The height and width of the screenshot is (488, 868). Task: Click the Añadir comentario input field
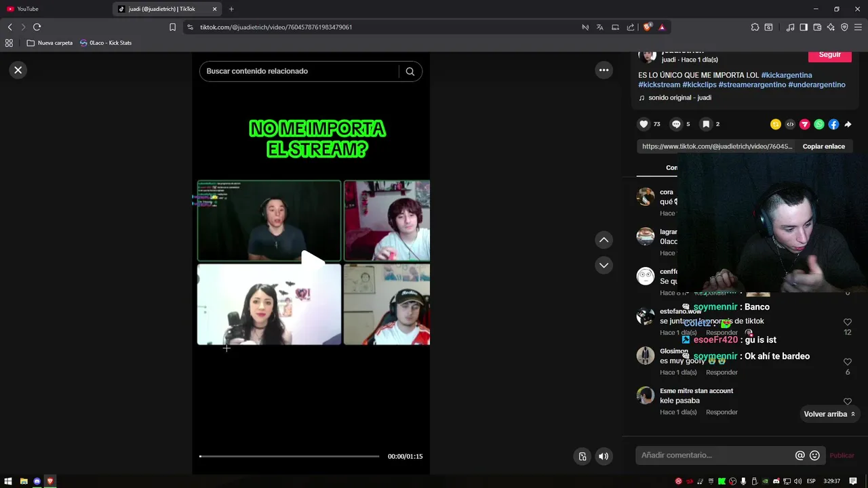coord(715,455)
